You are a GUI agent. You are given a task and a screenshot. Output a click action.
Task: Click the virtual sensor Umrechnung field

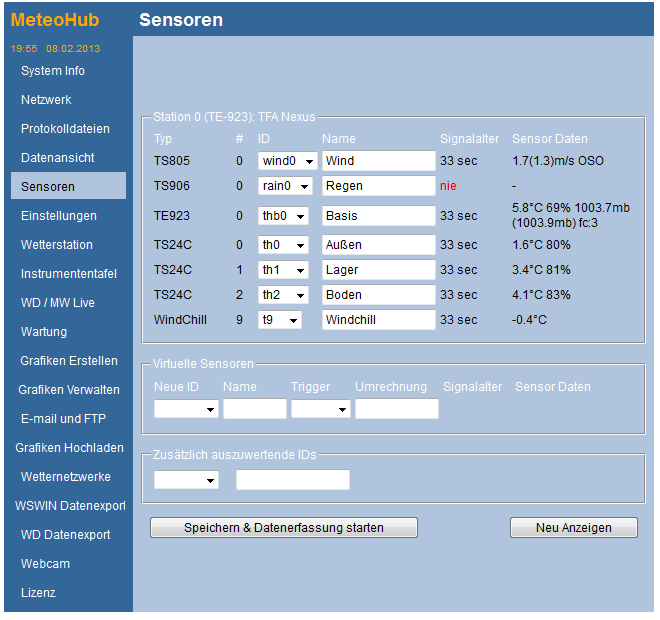(x=396, y=409)
